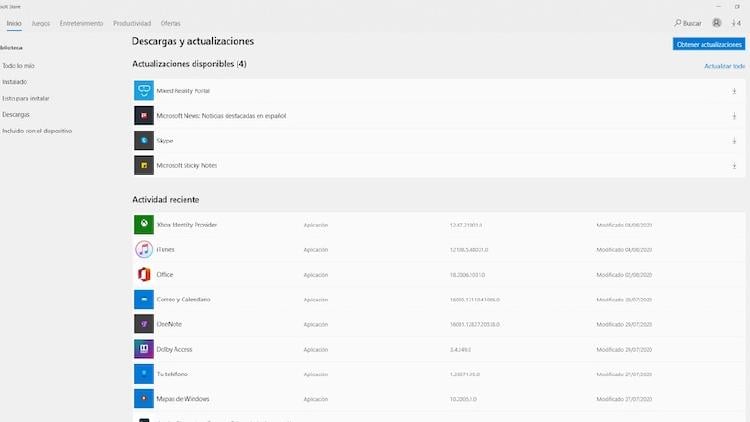Click the Xbox Identity Provider icon
The height and width of the screenshot is (422, 750).
coord(143,224)
